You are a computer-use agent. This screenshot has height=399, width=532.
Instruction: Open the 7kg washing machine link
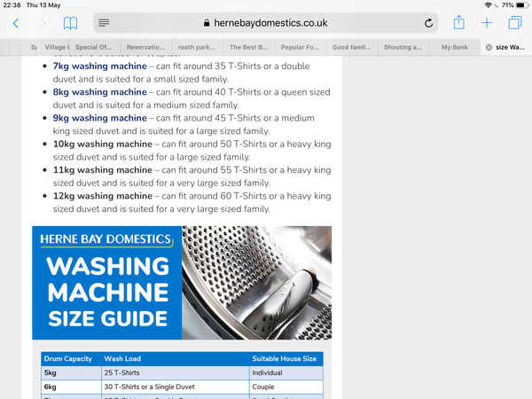99,66
